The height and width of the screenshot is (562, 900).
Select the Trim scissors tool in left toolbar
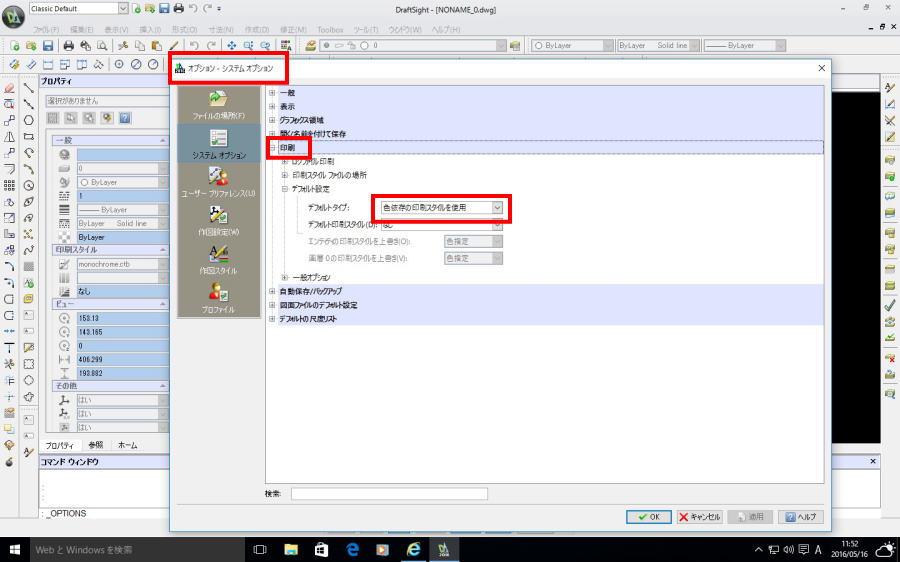pyautogui.click(x=9, y=364)
